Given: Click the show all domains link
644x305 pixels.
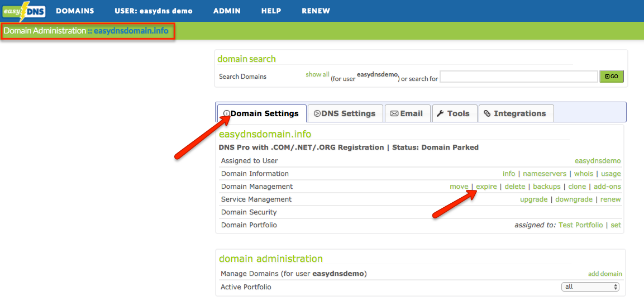Looking at the screenshot, I should tap(317, 74).
